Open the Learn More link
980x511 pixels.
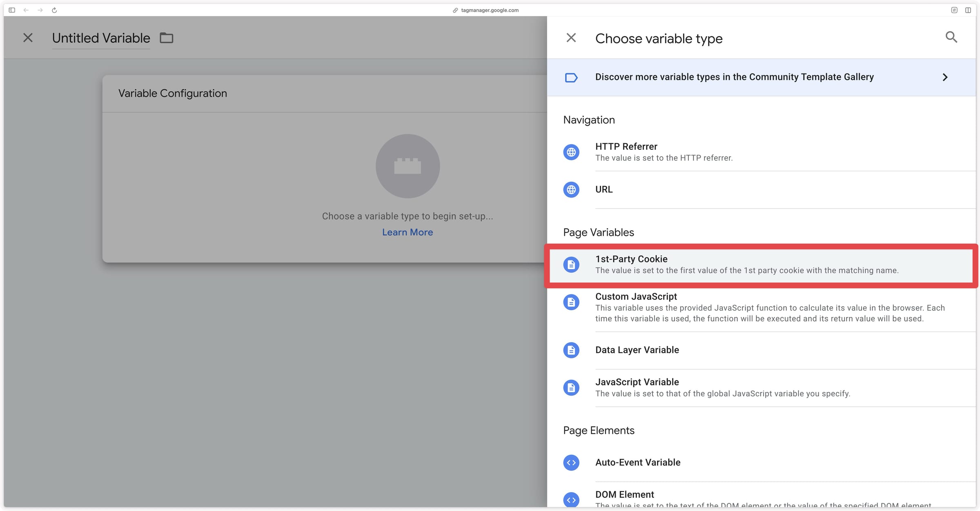[x=407, y=232]
